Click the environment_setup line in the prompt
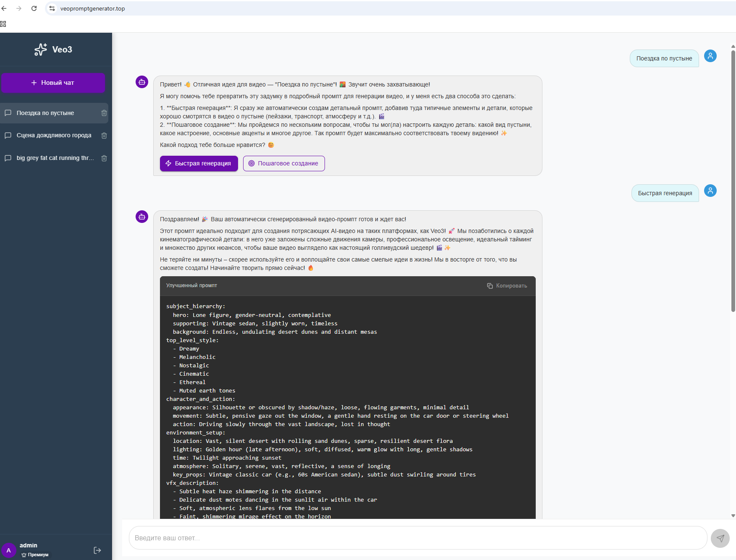Viewport: 736px width, 560px height. point(196,433)
